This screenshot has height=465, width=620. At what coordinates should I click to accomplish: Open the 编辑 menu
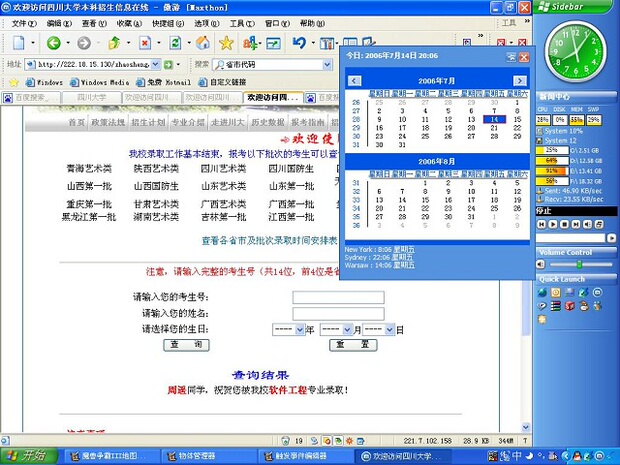click(59, 23)
